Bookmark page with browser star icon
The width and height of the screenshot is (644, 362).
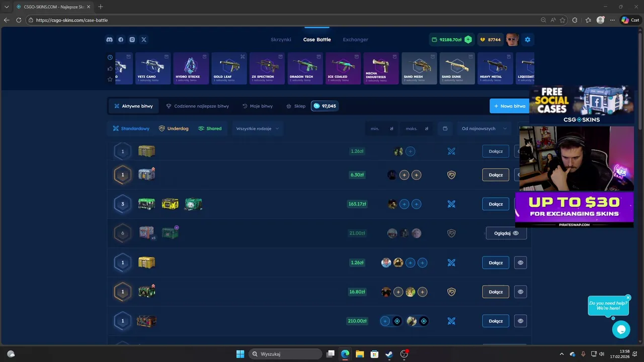click(562, 20)
